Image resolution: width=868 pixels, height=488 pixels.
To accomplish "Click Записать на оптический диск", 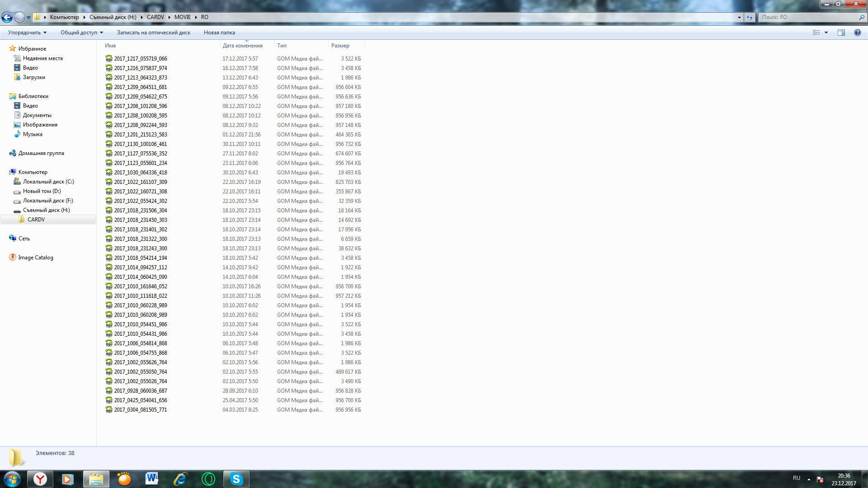I will 153,33.
